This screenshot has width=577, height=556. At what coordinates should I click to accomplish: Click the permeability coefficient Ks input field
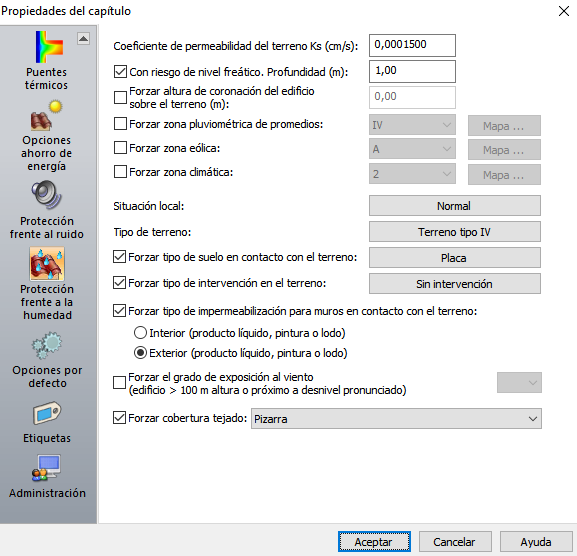click(x=412, y=45)
